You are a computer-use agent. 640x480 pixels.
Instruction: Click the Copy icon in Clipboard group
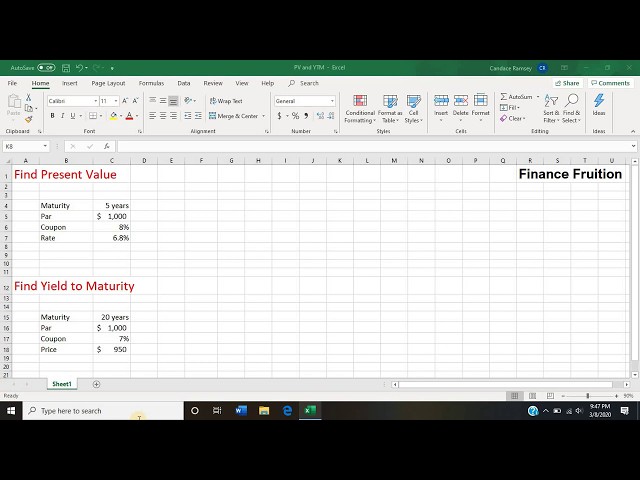pyautogui.click(x=29, y=108)
